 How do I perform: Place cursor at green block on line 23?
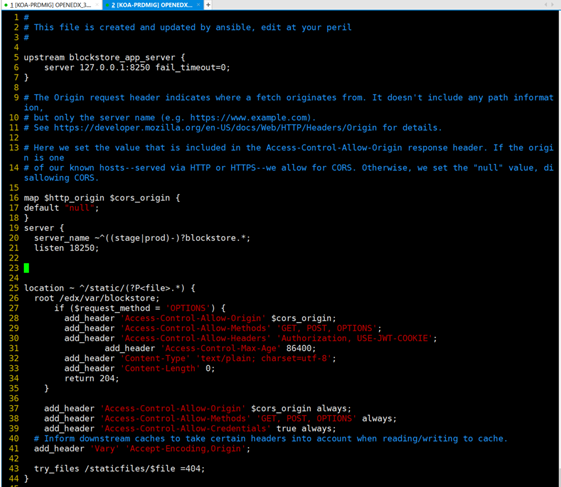click(x=26, y=268)
